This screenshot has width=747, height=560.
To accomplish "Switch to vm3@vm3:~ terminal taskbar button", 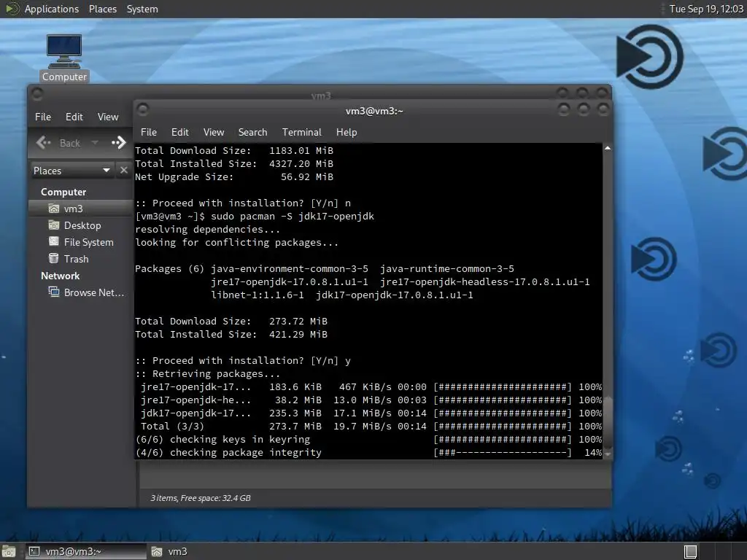I will (x=85, y=551).
